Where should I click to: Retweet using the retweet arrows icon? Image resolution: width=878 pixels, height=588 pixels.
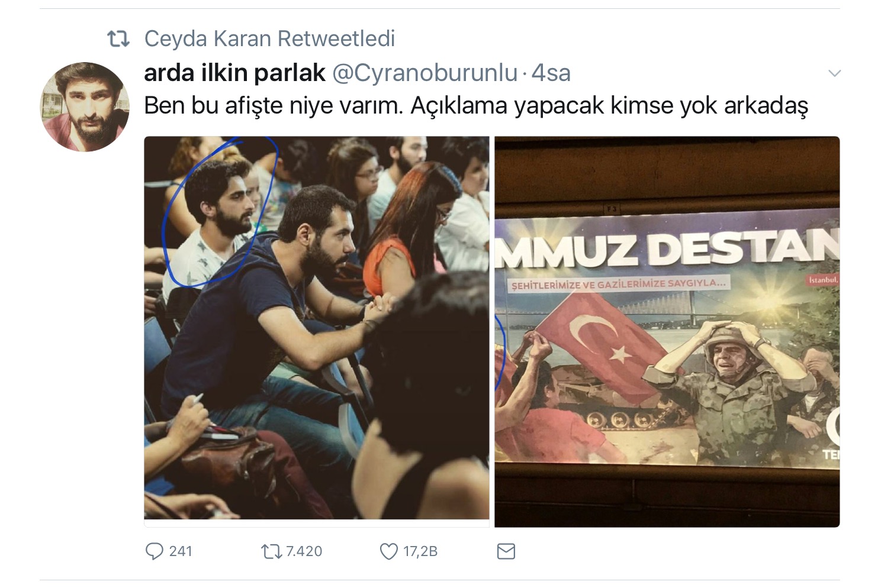(271, 551)
